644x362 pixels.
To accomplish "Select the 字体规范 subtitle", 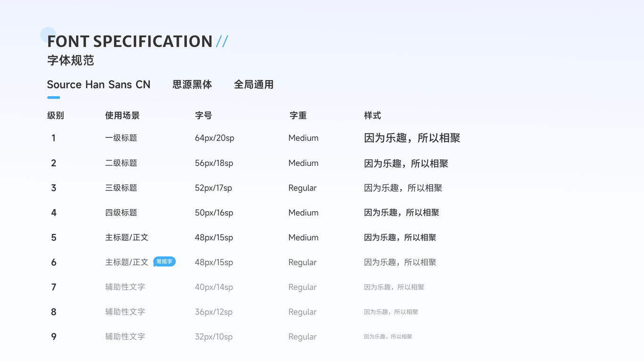I will coord(71,60).
